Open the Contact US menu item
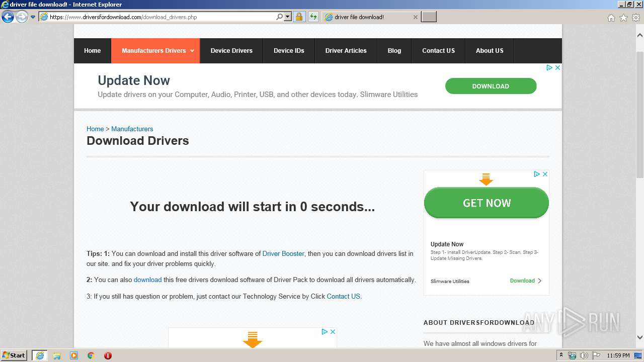Image resolution: width=644 pixels, height=362 pixels. tap(438, 51)
